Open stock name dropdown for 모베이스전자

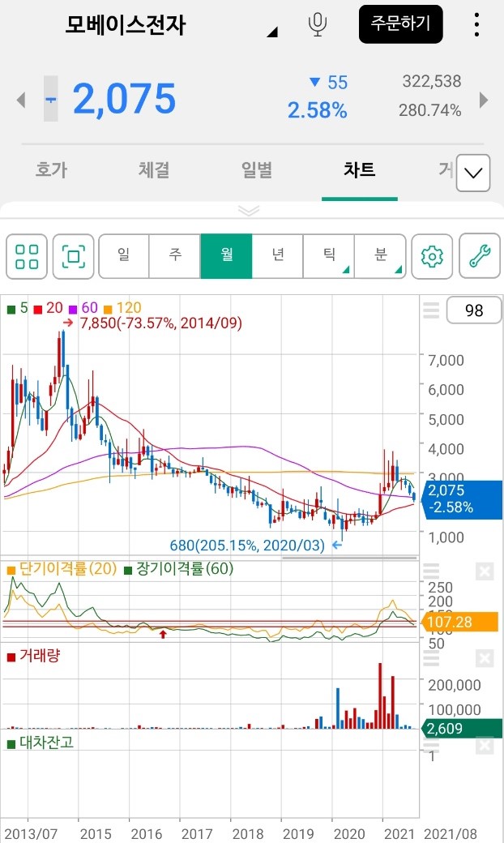point(272,32)
